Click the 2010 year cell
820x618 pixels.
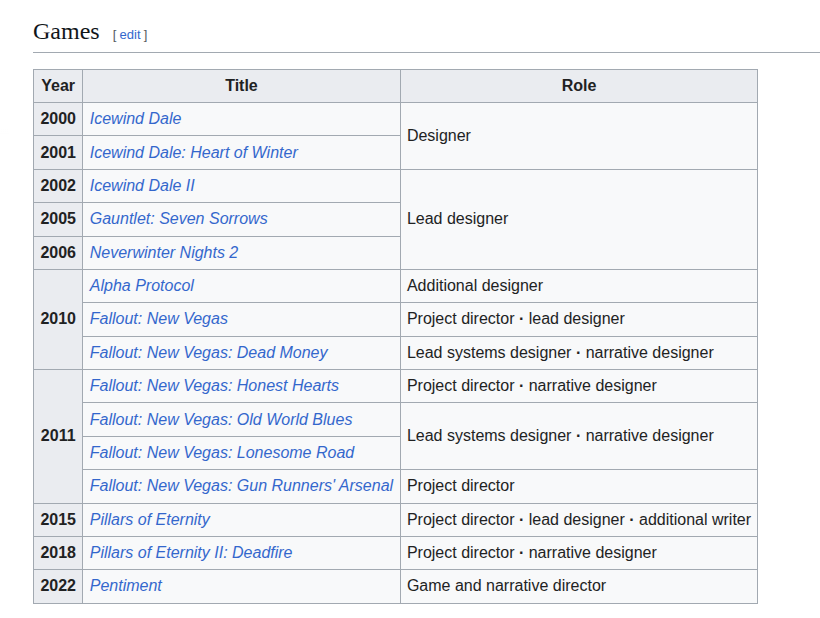(58, 319)
